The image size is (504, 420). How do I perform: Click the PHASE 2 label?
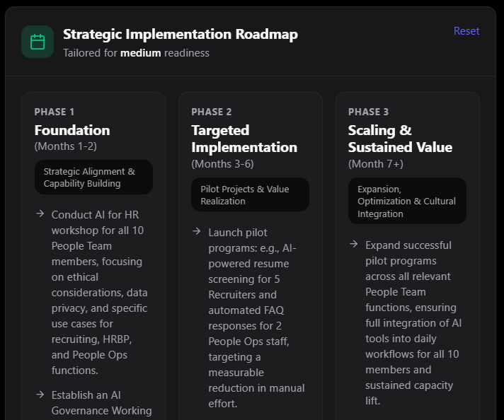[x=212, y=112]
